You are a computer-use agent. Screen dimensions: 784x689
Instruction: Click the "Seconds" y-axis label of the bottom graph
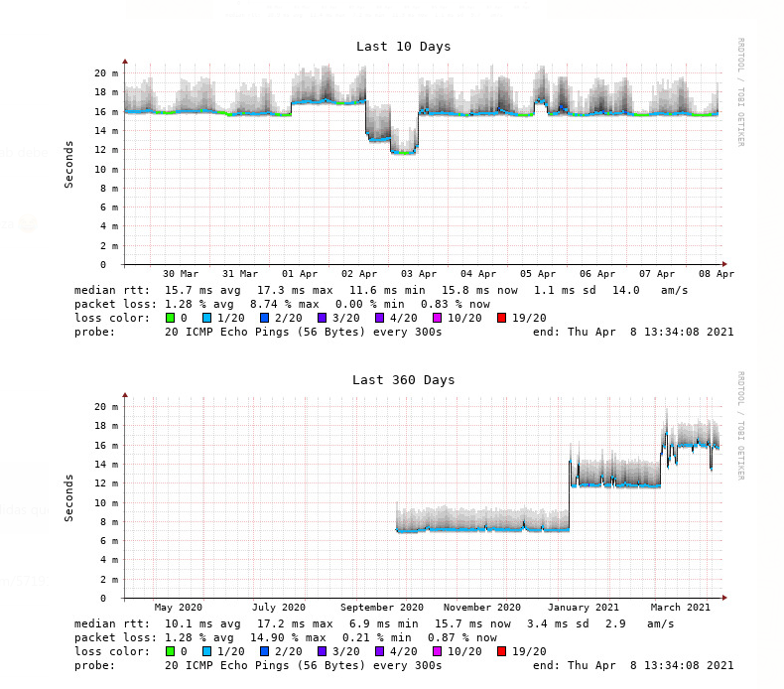coord(69,496)
